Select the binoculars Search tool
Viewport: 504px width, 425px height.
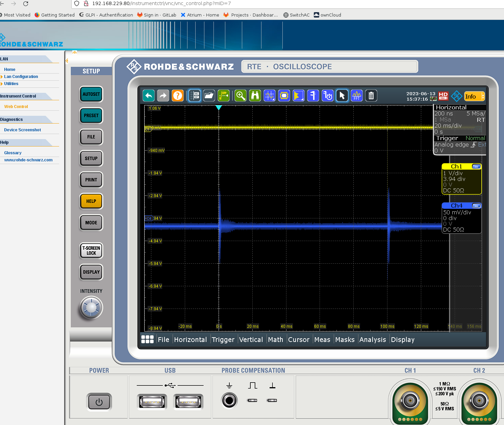tap(255, 96)
